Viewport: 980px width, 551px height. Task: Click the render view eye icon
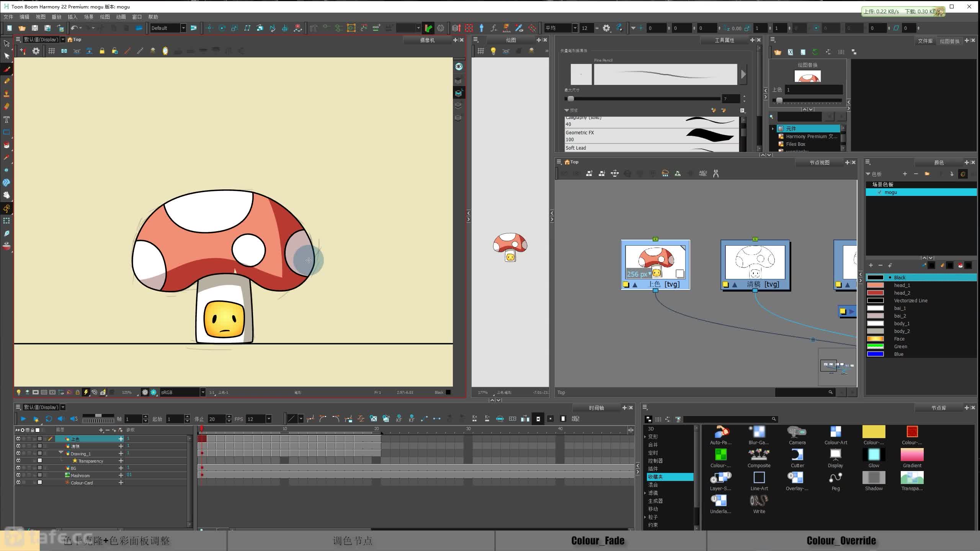tap(459, 67)
